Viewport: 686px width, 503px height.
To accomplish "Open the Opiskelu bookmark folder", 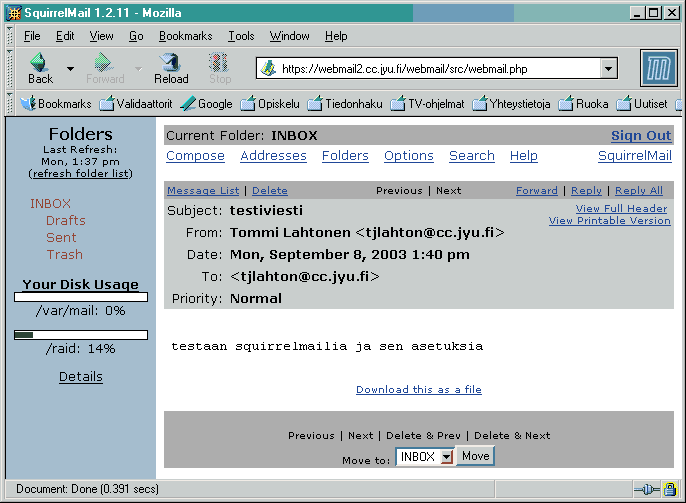I will point(270,104).
